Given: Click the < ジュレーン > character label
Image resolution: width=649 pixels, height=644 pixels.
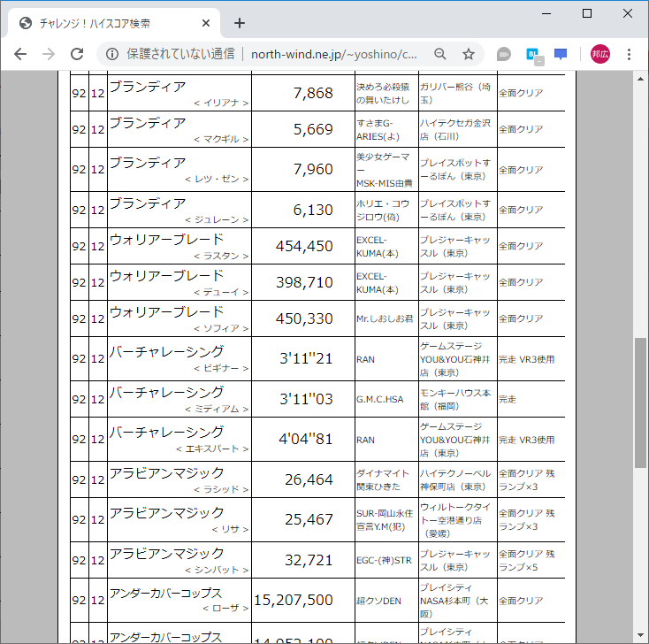Looking at the screenshot, I should (217, 219).
